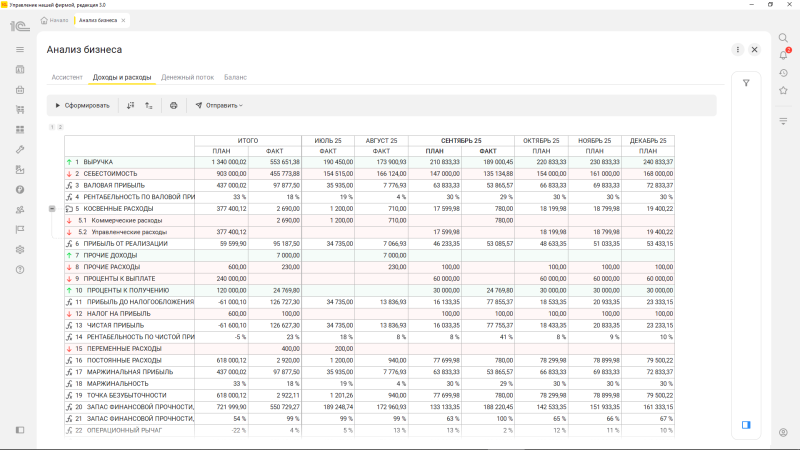The height and width of the screenshot is (450, 800).
Task: Toggle the blue side panel button
Action: (x=745, y=425)
